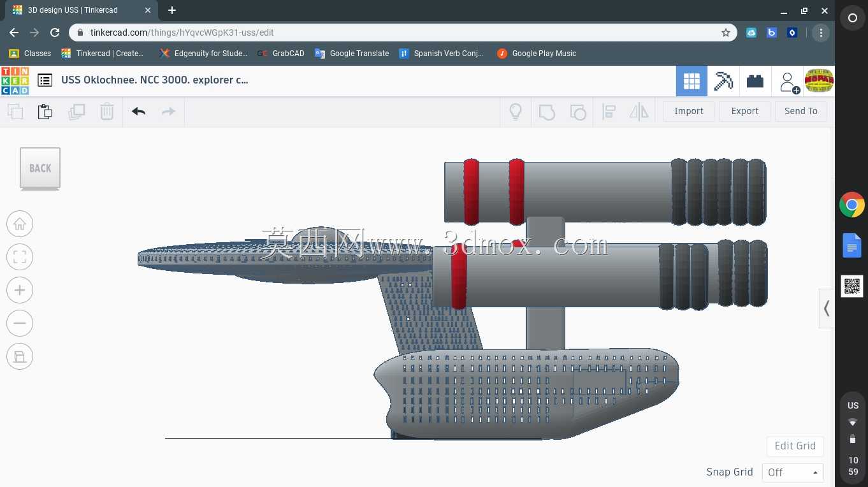
Task: Open the Align tool
Action: [609, 112]
